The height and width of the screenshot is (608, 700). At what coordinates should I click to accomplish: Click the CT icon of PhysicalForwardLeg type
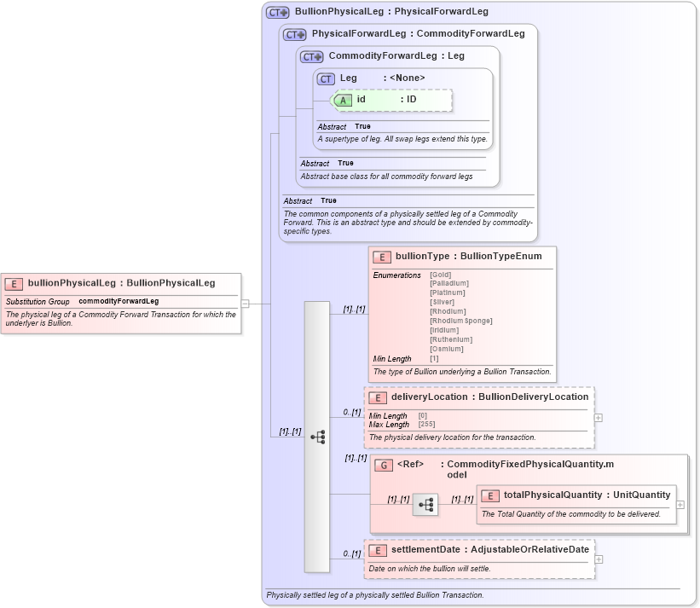click(x=295, y=34)
